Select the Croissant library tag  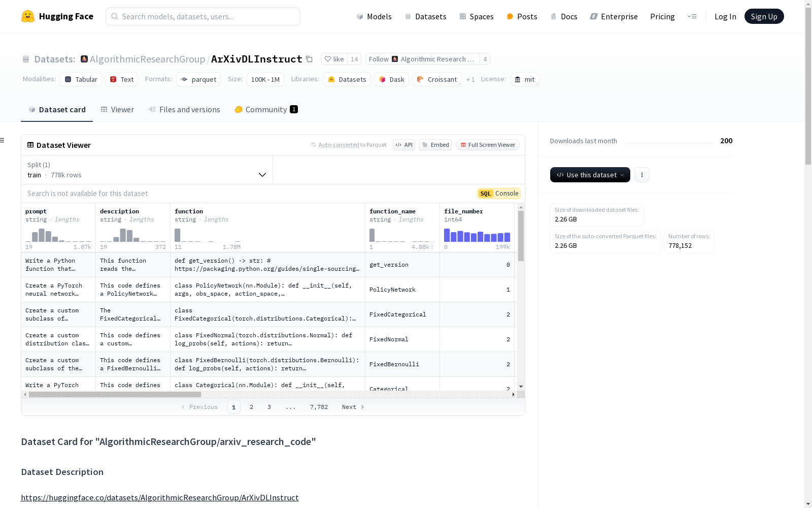coord(437,79)
